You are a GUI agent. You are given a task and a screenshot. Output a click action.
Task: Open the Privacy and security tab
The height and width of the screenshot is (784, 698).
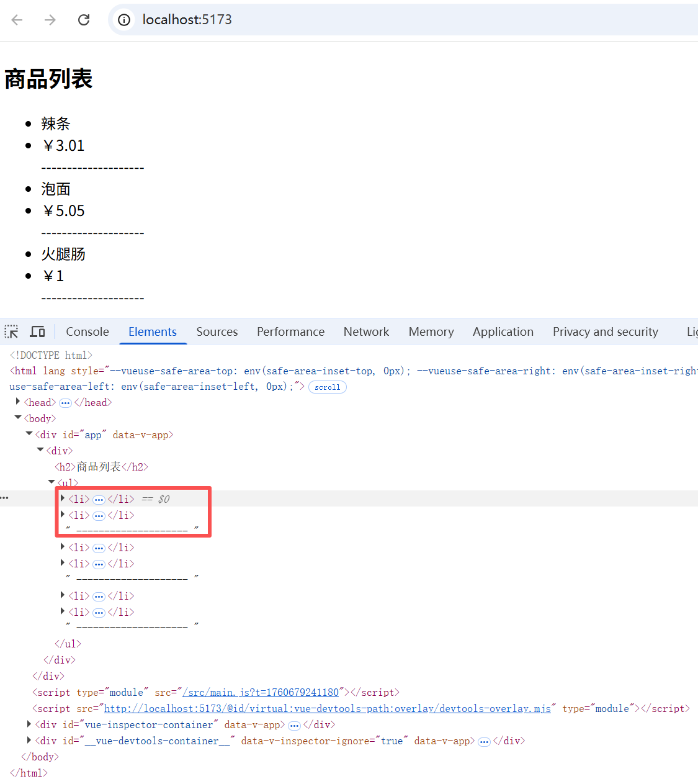[606, 331]
